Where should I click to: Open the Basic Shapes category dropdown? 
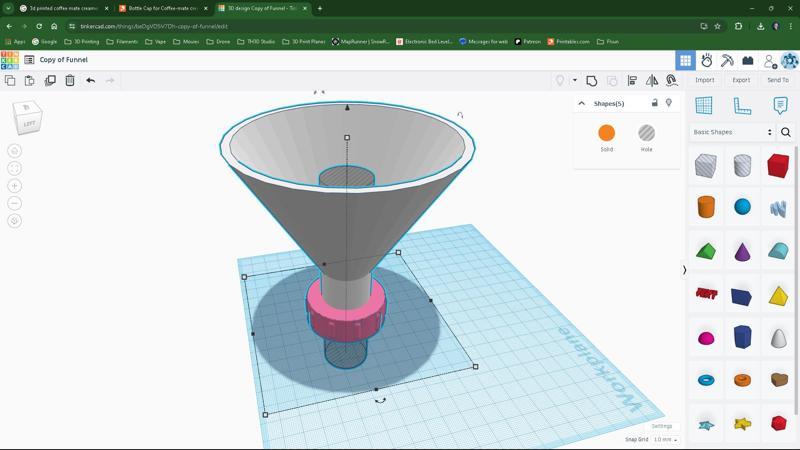point(733,132)
